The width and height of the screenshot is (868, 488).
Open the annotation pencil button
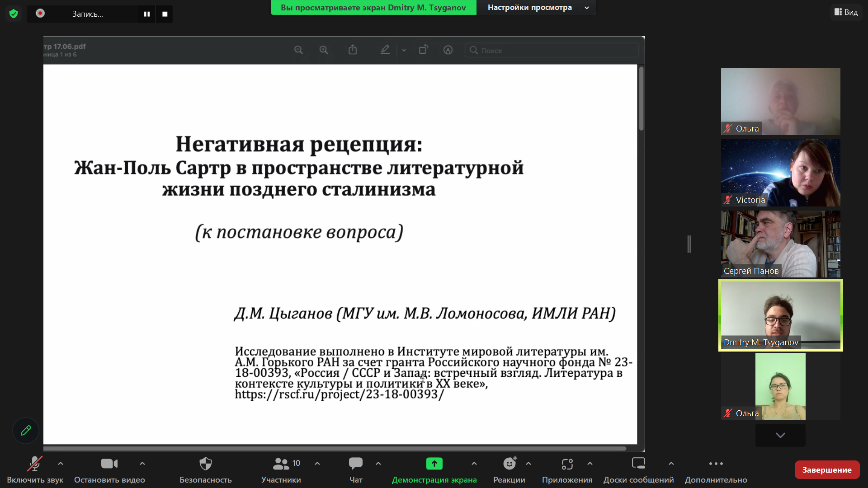point(26,430)
